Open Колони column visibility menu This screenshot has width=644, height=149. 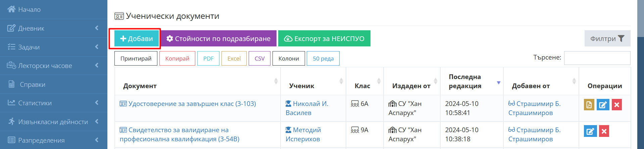point(288,59)
